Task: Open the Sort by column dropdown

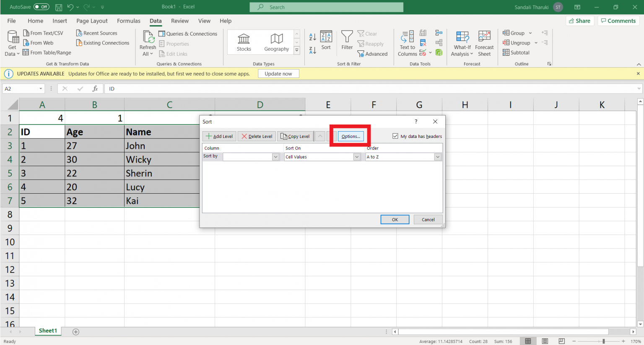Action: click(x=275, y=156)
